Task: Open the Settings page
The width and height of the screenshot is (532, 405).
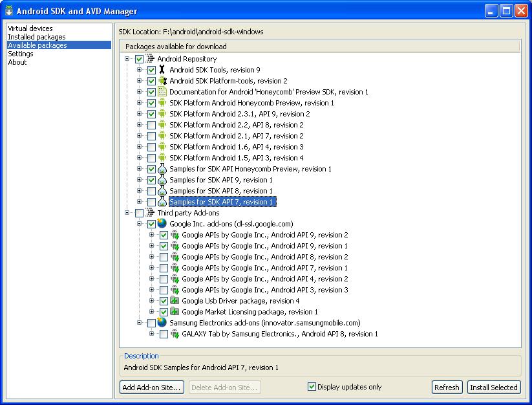Action: point(20,54)
